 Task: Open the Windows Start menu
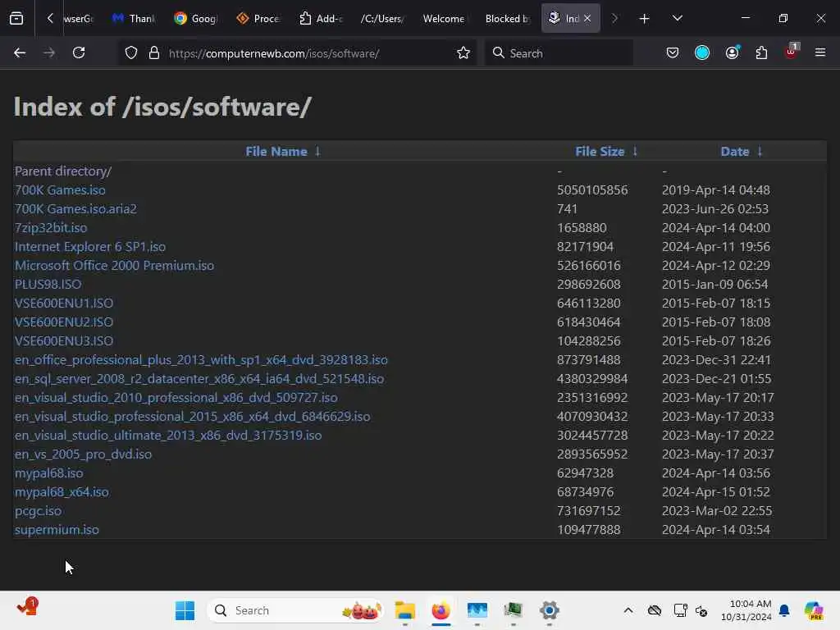[x=185, y=610]
